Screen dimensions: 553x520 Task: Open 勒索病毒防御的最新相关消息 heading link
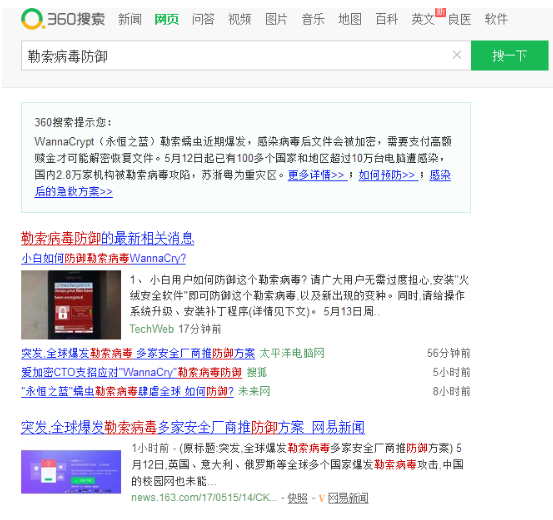108,238
